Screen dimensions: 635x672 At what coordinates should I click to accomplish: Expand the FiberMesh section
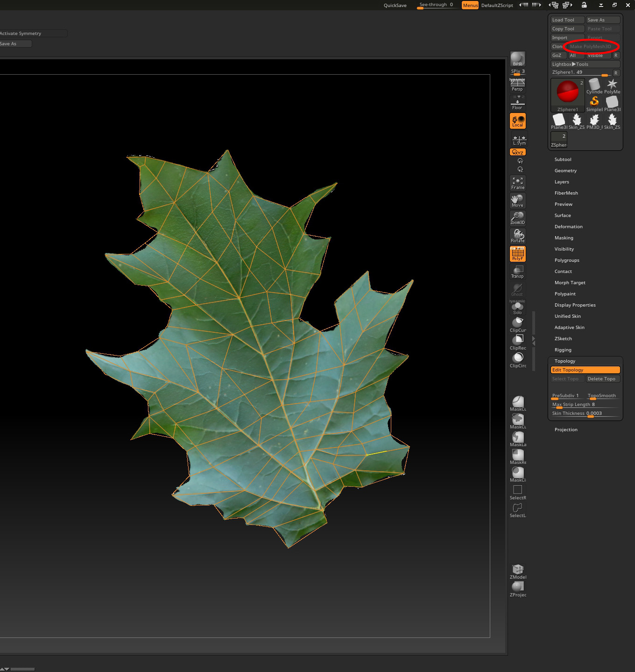[566, 193]
